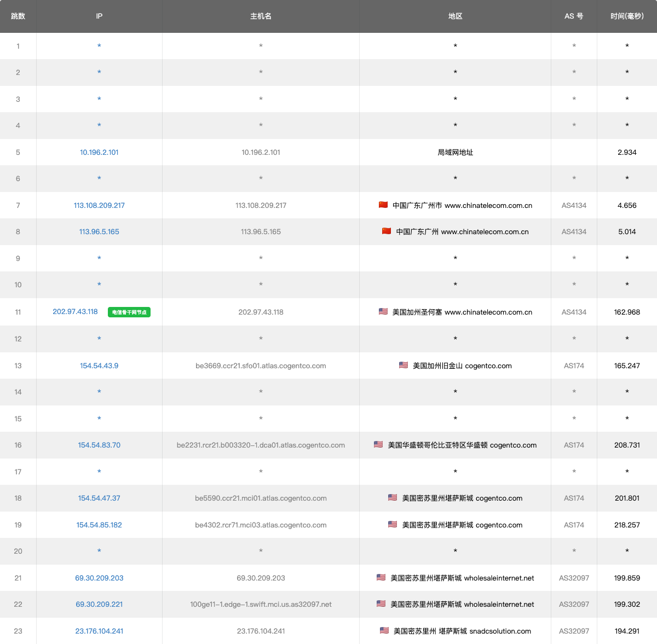Click the US flag in hop 11 row
This screenshot has height=644, width=657.
[x=383, y=312]
